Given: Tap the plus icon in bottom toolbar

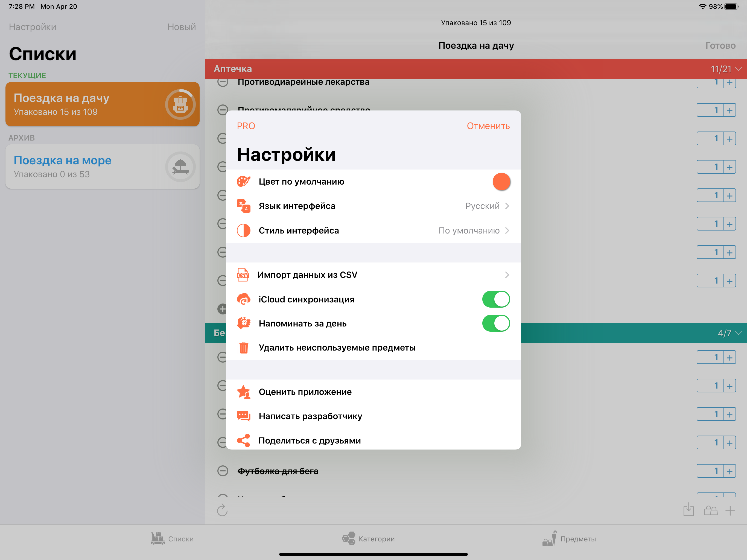Looking at the screenshot, I should point(730,511).
